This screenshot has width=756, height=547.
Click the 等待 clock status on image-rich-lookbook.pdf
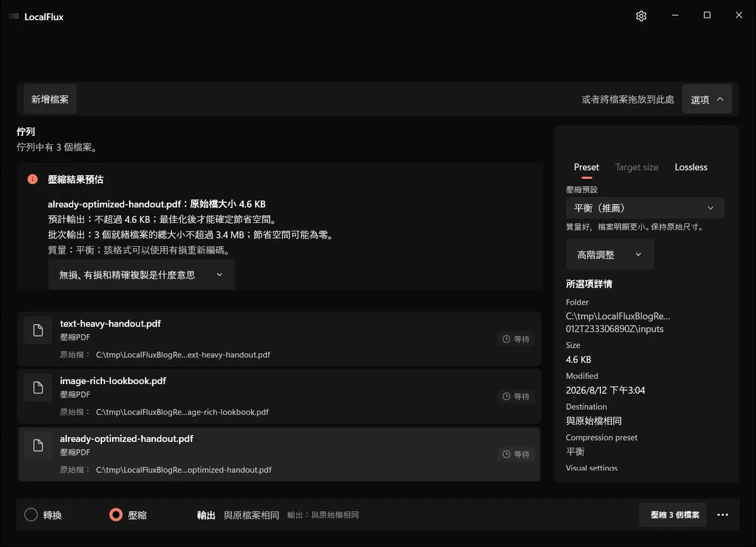pos(516,397)
